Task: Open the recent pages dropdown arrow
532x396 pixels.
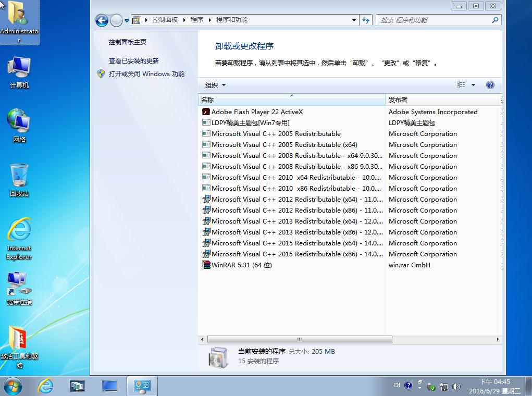Action: click(127, 21)
